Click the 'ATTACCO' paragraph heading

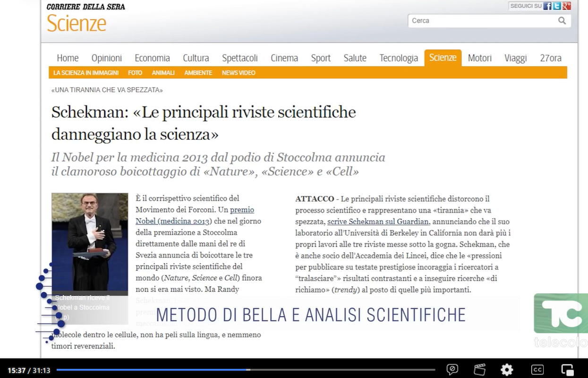(315, 199)
